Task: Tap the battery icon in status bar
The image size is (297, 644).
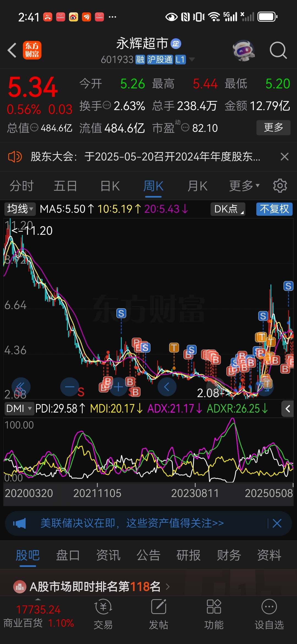Action: click(267, 17)
